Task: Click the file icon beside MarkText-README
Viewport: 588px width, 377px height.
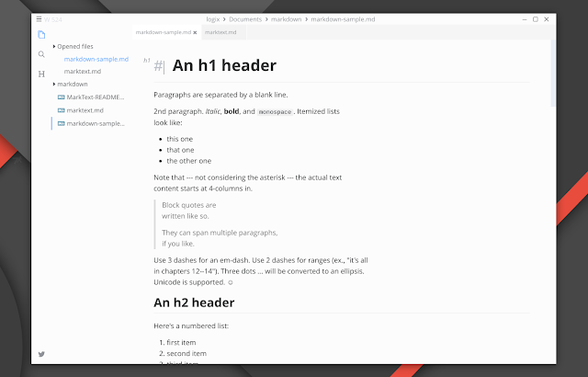Action: coord(62,97)
